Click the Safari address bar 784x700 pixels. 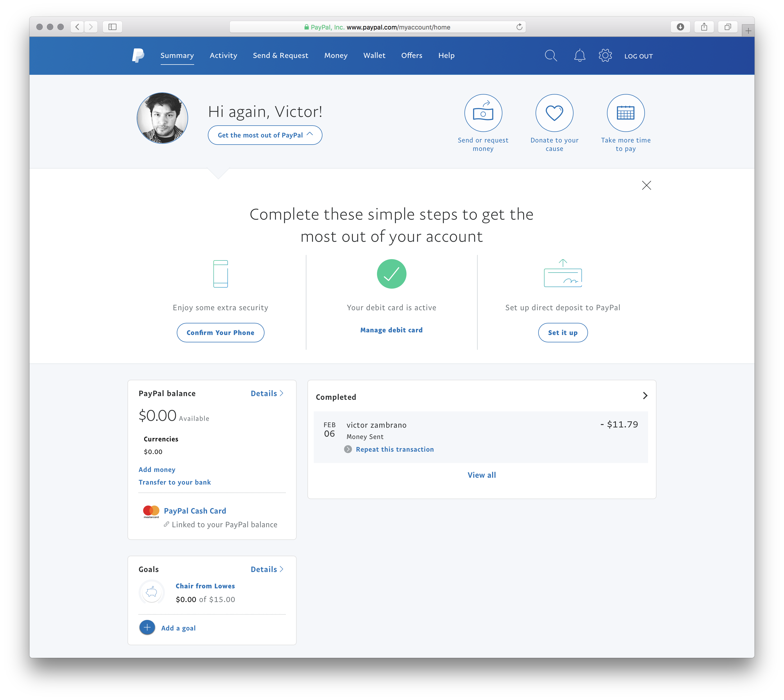378,27
